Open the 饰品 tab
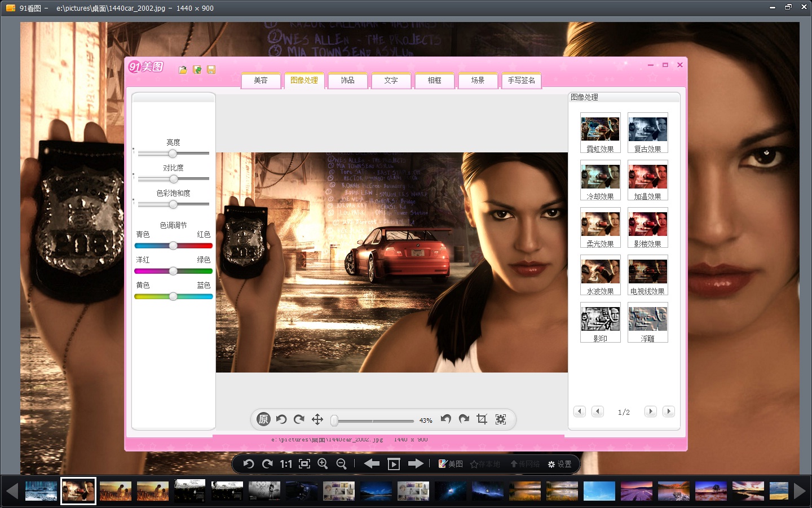 pos(348,81)
